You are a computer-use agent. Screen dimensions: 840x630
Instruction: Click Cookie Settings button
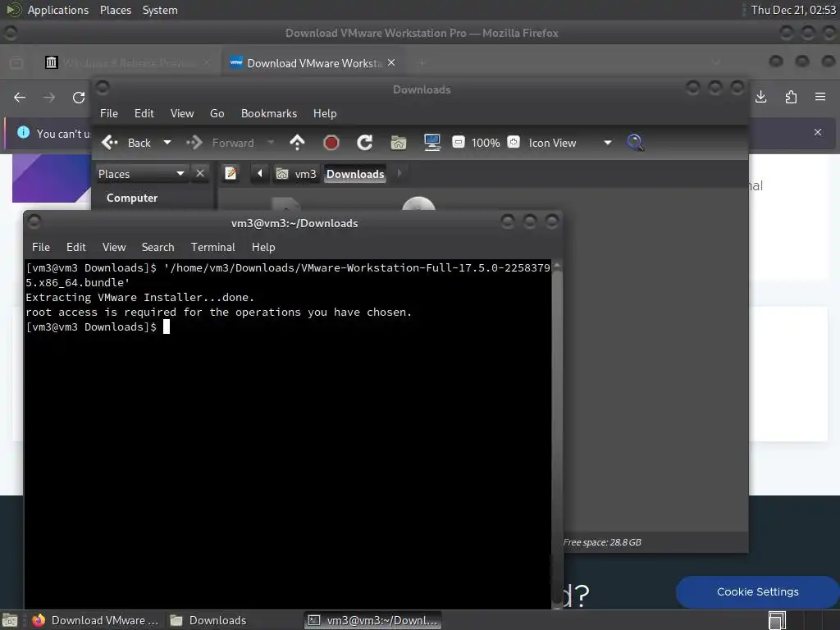pos(757,592)
